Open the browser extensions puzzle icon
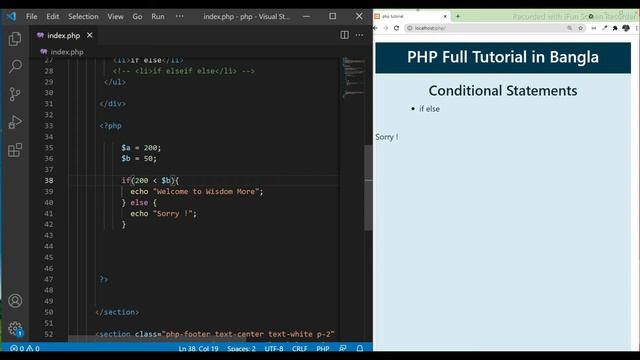640x360 pixels. (x=615, y=28)
